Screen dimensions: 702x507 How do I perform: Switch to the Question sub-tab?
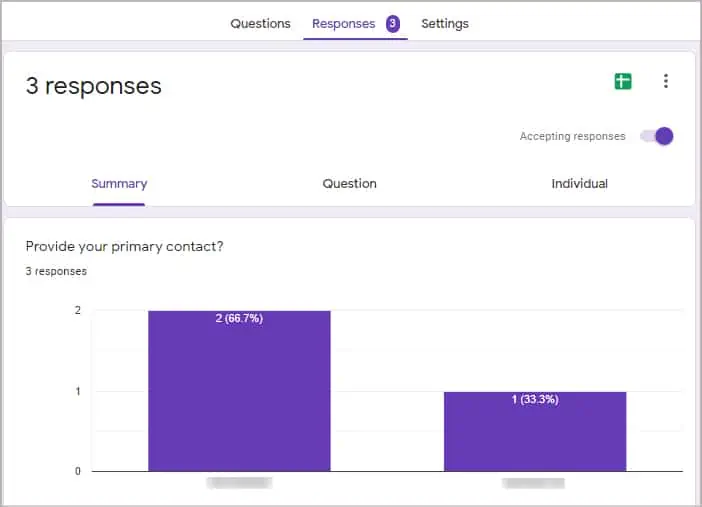click(x=350, y=184)
